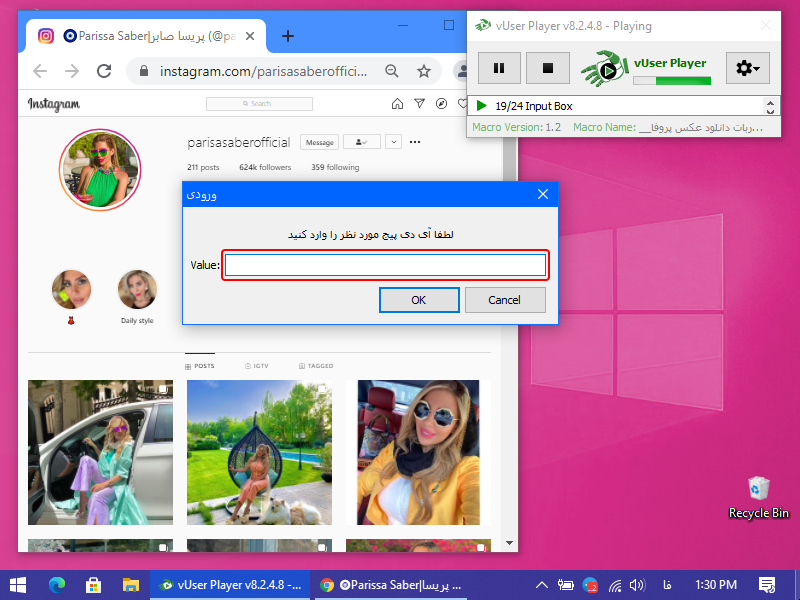Switch to the POSTS tab
The height and width of the screenshot is (600, 800).
(199, 366)
